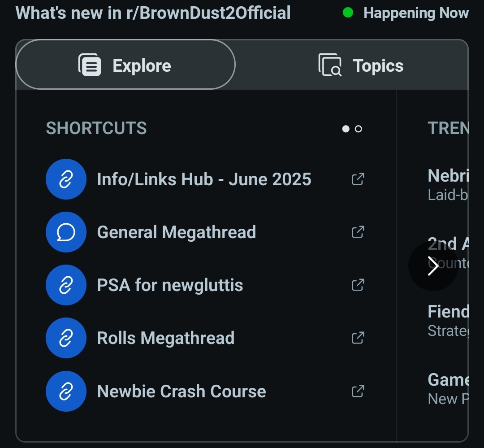Open trending item starting with Nebri
This screenshot has height=448, width=484.
[x=448, y=185]
